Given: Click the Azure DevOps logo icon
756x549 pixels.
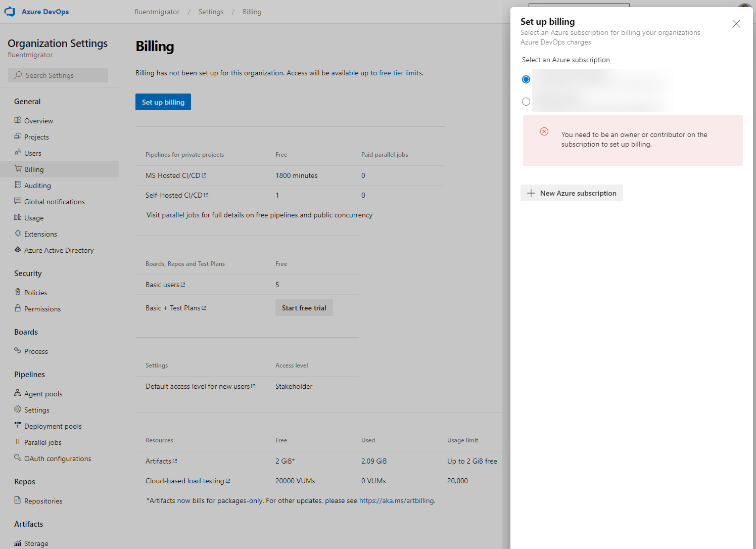Looking at the screenshot, I should [x=10, y=11].
